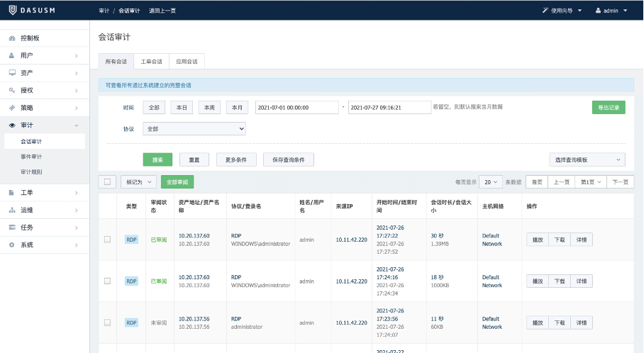Open the 第1页 page selector dropdown
Viewport: 644px width, 353px height.
point(591,182)
